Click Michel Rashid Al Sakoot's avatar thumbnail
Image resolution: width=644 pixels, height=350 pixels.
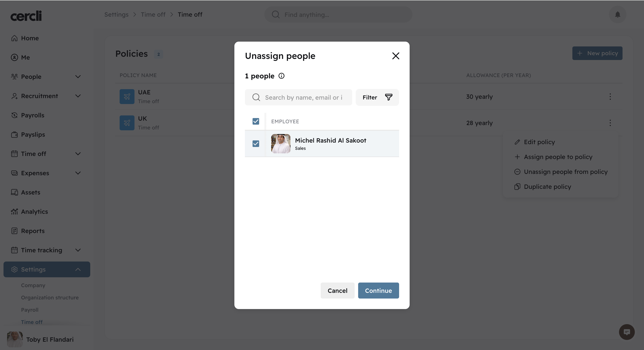click(x=281, y=143)
